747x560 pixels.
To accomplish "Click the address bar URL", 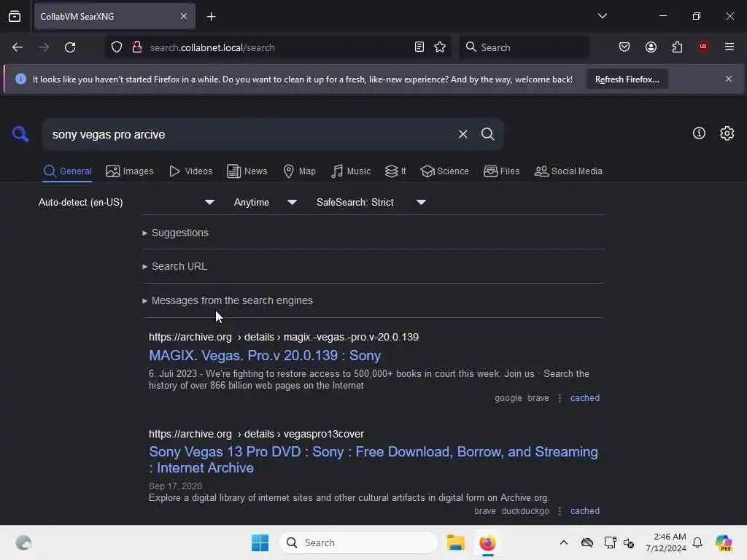I will tap(212, 47).
